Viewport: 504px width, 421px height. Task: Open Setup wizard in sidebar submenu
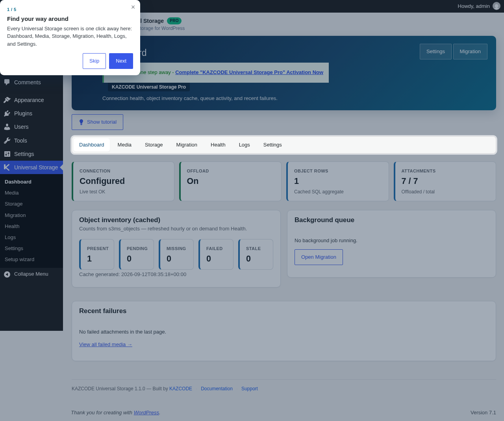pos(31,260)
